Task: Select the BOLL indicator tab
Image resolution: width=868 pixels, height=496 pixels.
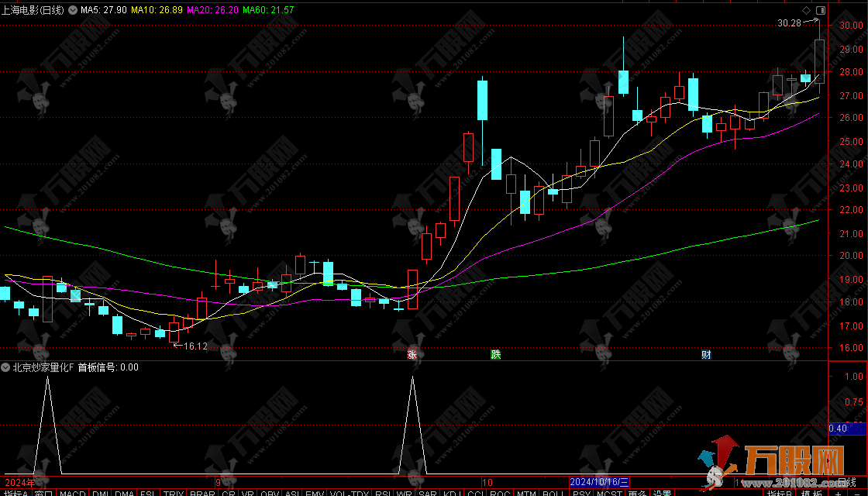Action: (x=553, y=493)
